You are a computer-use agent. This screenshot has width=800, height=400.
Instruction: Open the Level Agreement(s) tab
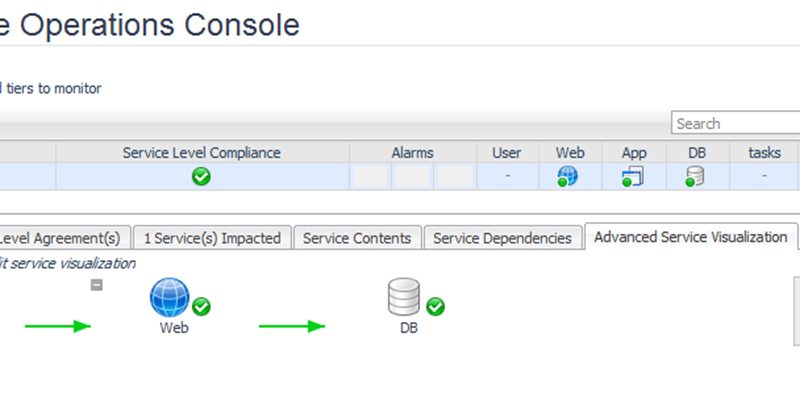pos(62,238)
